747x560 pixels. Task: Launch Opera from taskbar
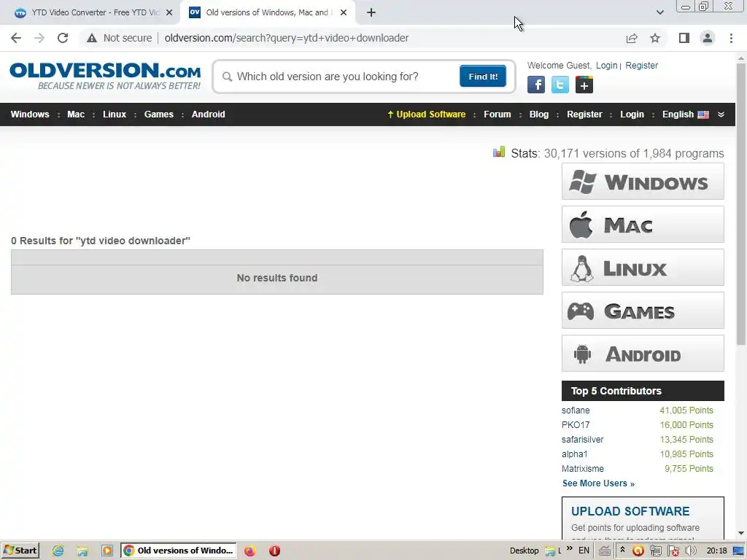(x=274, y=551)
